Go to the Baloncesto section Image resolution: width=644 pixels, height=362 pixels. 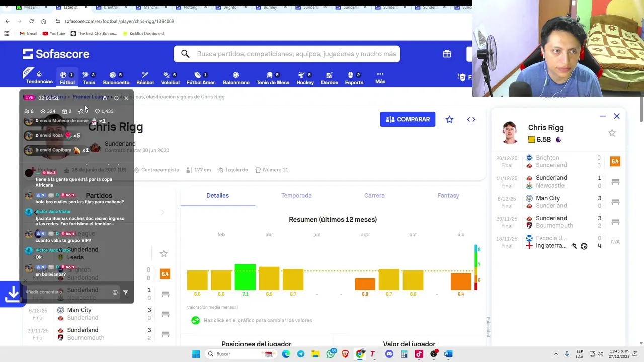click(116, 78)
